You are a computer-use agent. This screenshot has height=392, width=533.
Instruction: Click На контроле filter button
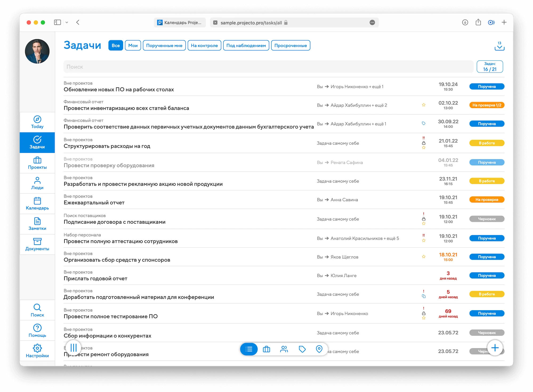(x=204, y=46)
